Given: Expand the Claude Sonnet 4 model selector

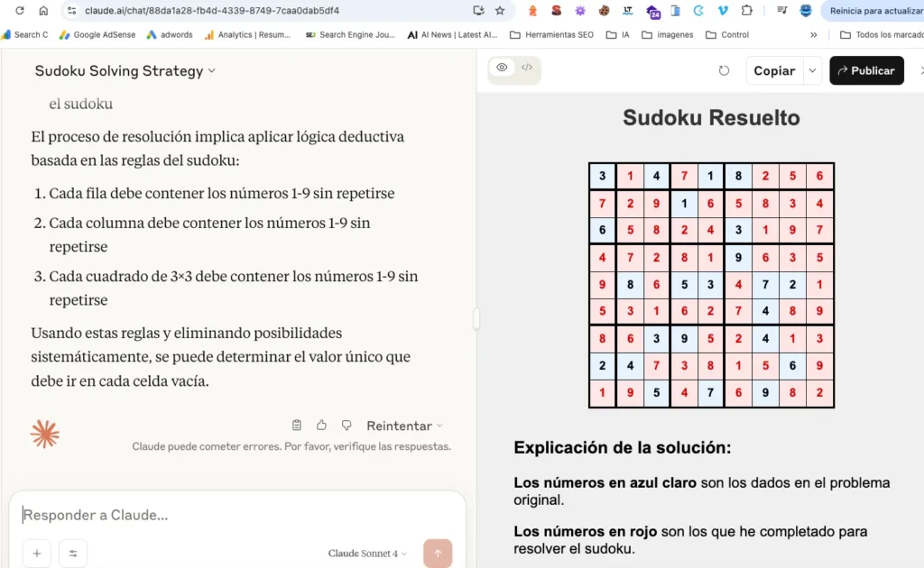Looking at the screenshot, I should [367, 554].
